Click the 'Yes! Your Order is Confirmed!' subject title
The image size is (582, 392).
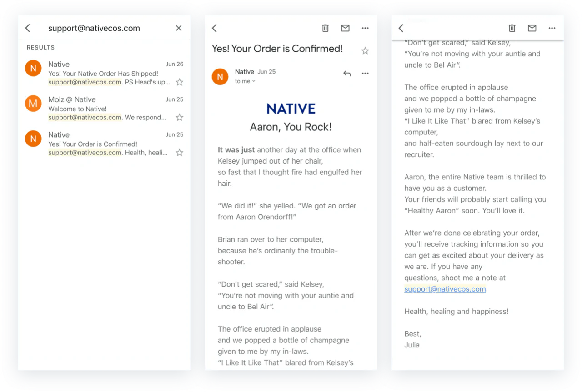pyautogui.click(x=277, y=49)
